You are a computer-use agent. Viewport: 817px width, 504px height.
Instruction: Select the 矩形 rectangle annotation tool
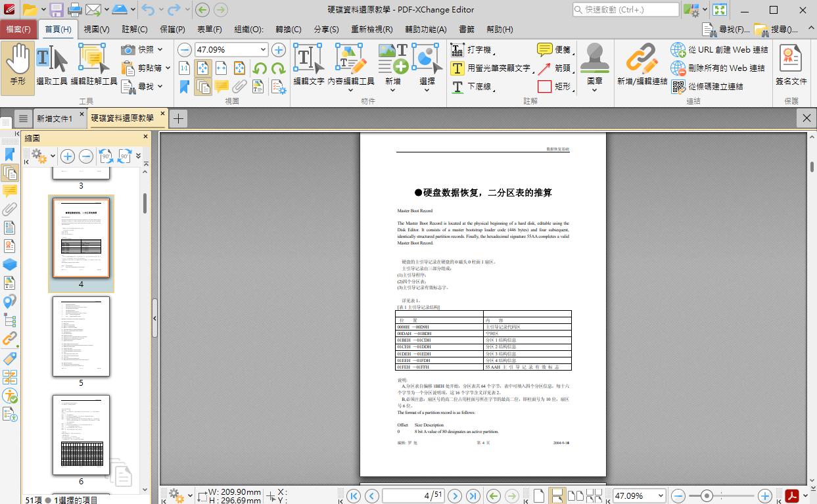[555, 86]
